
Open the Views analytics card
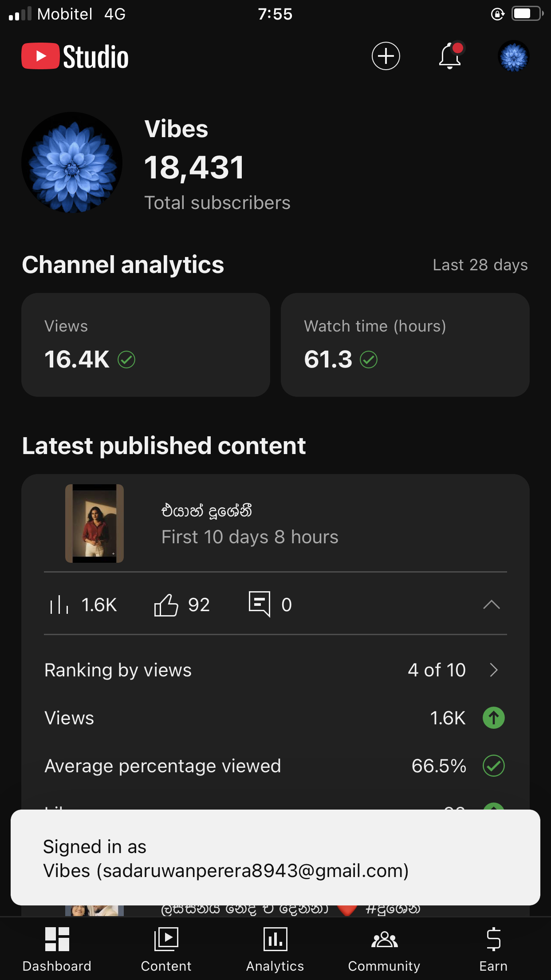tap(146, 344)
